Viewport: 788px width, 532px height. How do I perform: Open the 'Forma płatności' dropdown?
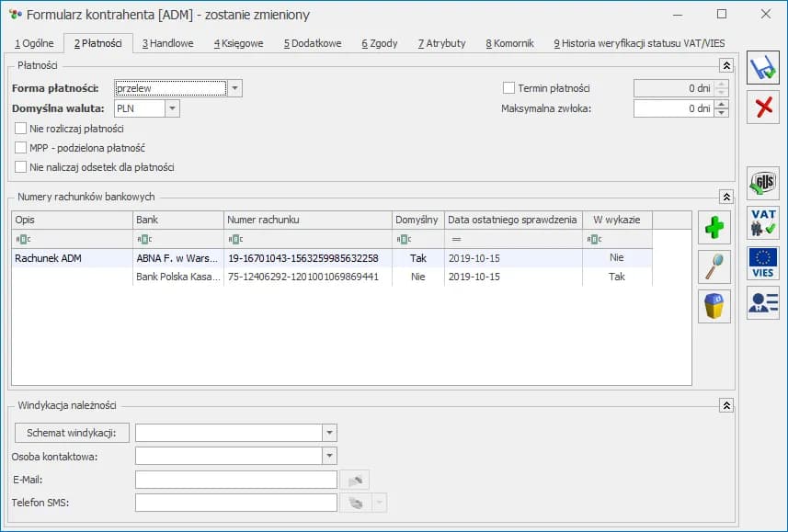click(x=235, y=88)
